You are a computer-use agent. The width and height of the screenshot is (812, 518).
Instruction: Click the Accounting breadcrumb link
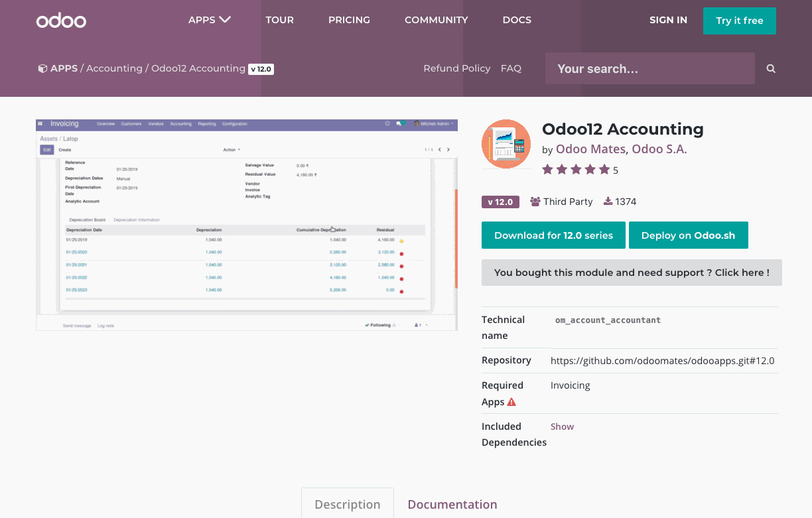[x=114, y=68]
